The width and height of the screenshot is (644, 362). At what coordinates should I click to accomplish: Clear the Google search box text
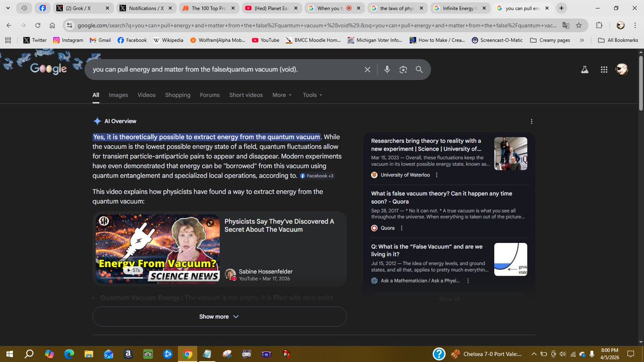[x=368, y=70]
